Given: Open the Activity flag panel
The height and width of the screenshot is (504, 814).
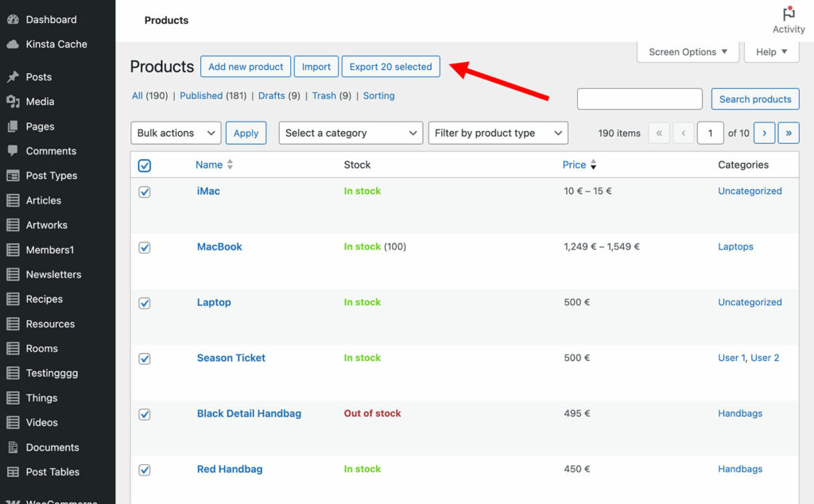Looking at the screenshot, I should pyautogui.click(x=789, y=20).
